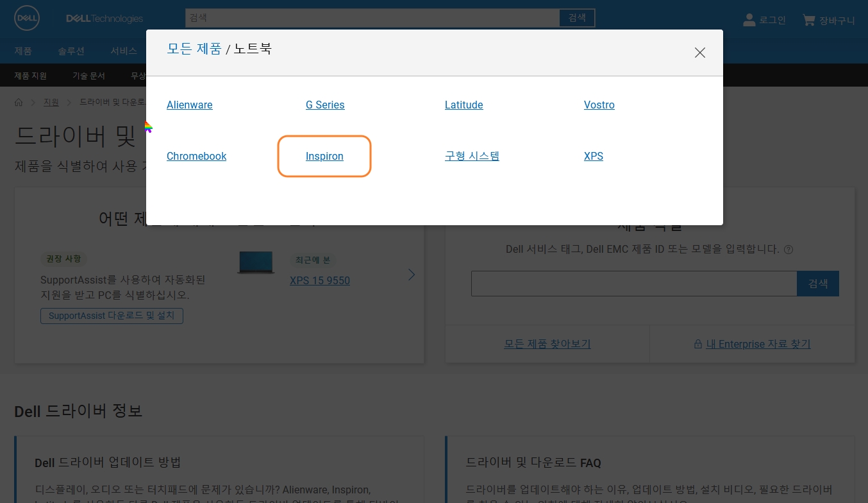Screen dimensions: 868x503
Task: Close the 노트북 product selection dialog
Action: pyautogui.click(x=700, y=53)
